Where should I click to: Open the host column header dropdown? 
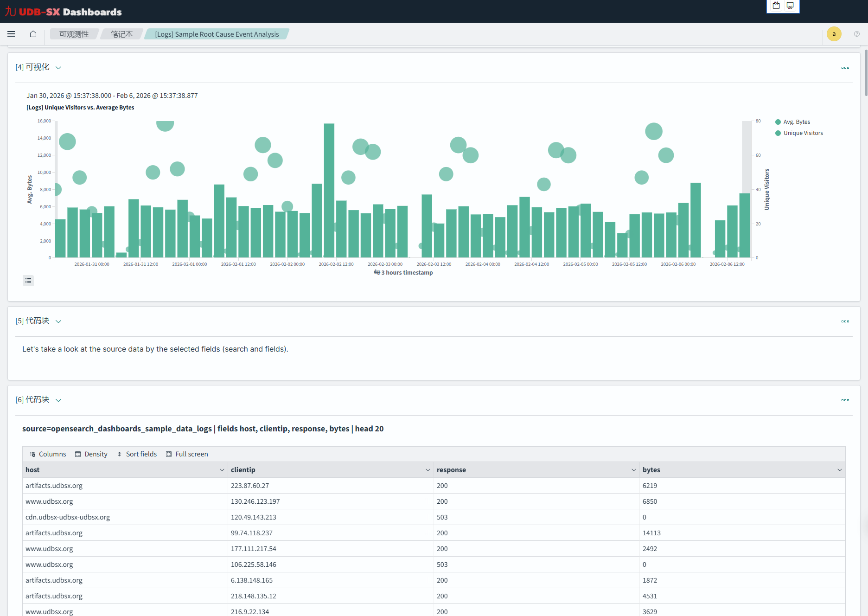tap(222, 470)
